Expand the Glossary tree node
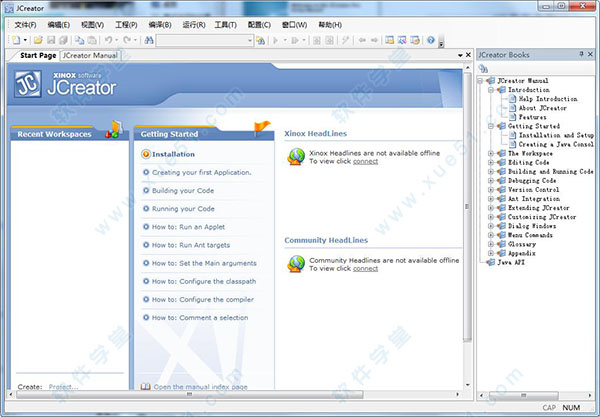The height and width of the screenshot is (417, 600). pos(491,244)
